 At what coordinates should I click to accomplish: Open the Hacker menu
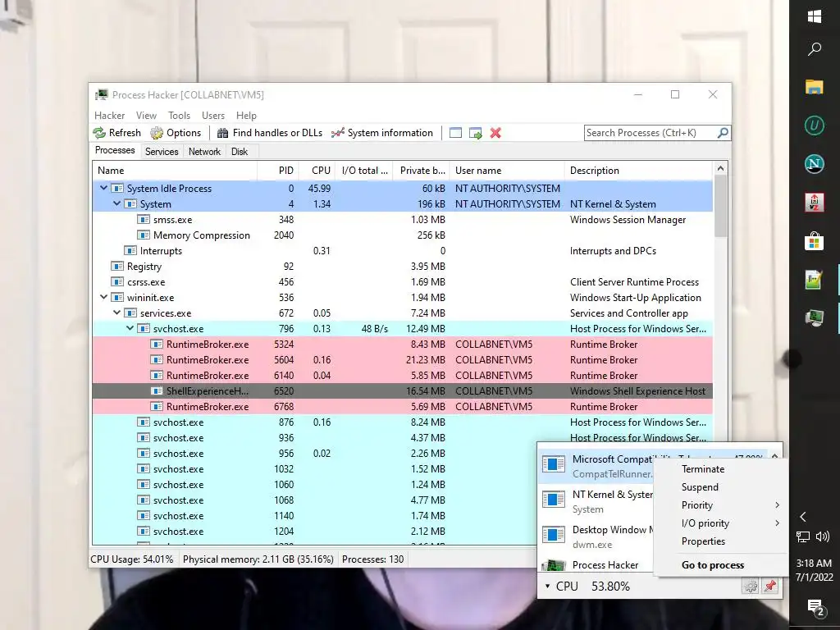pos(109,115)
